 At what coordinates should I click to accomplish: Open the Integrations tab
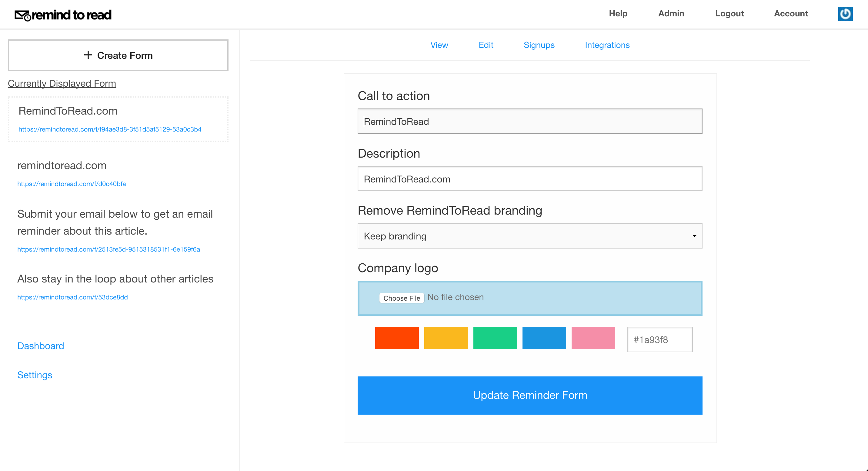coord(607,45)
